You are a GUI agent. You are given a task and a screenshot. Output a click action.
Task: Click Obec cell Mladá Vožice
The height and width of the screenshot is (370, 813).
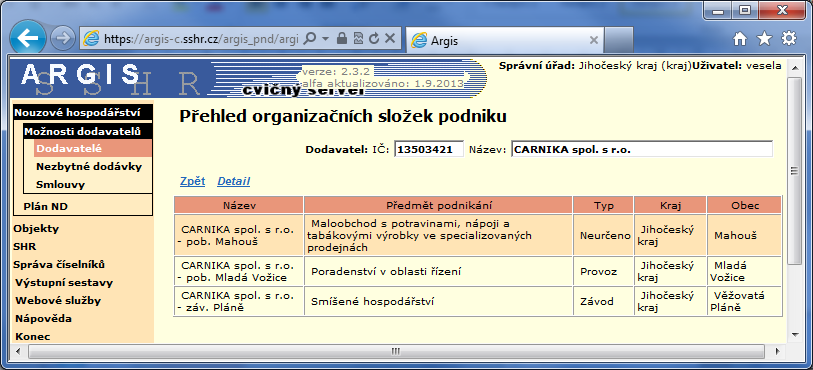coord(745,271)
